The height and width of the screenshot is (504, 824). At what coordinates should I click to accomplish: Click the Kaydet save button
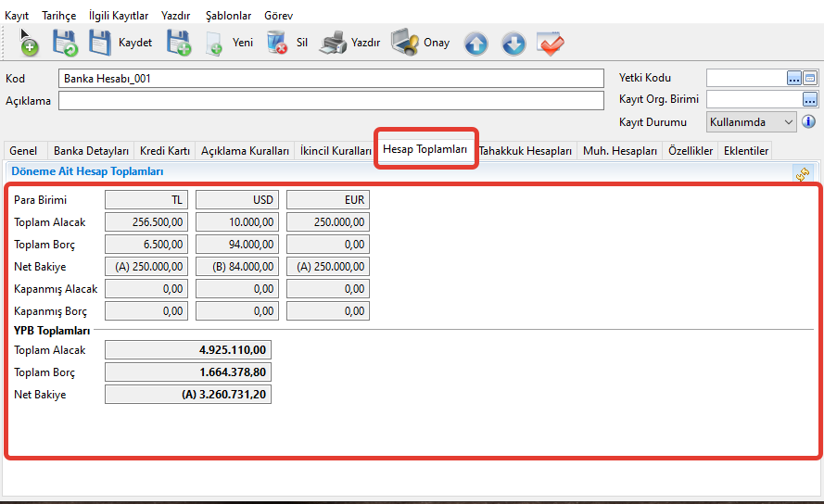point(120,43)
